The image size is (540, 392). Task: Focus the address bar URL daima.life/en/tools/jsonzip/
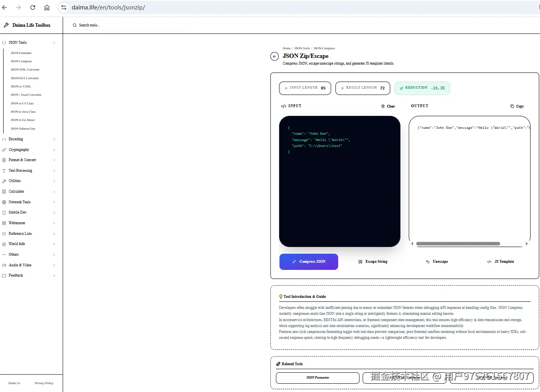coord(108,7)
